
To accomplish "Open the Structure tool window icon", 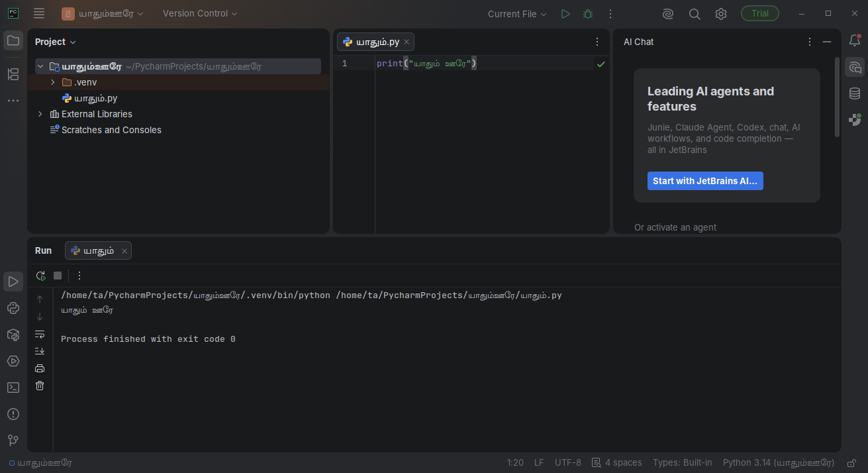I will (x=13, y=74).
